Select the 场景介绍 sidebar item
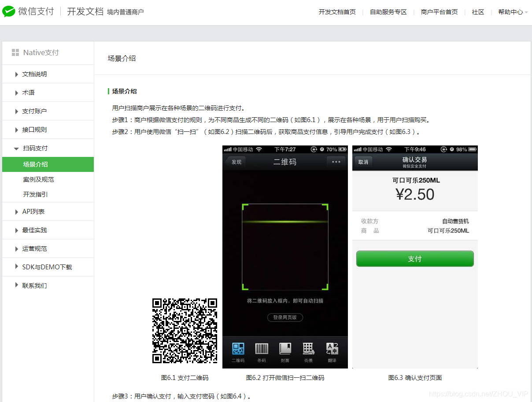The height and width of the screenshot is (402, 532). [x=48, y=164]
